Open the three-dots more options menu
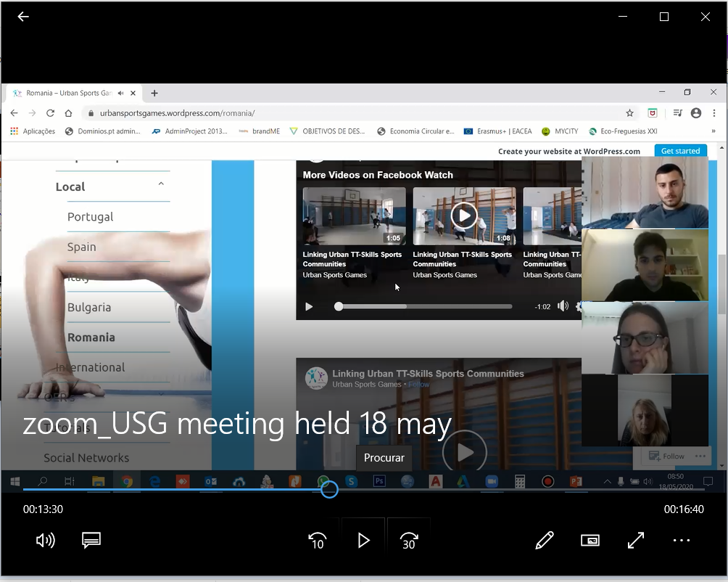Screen dimensions: 728x582 pos(682,540)
